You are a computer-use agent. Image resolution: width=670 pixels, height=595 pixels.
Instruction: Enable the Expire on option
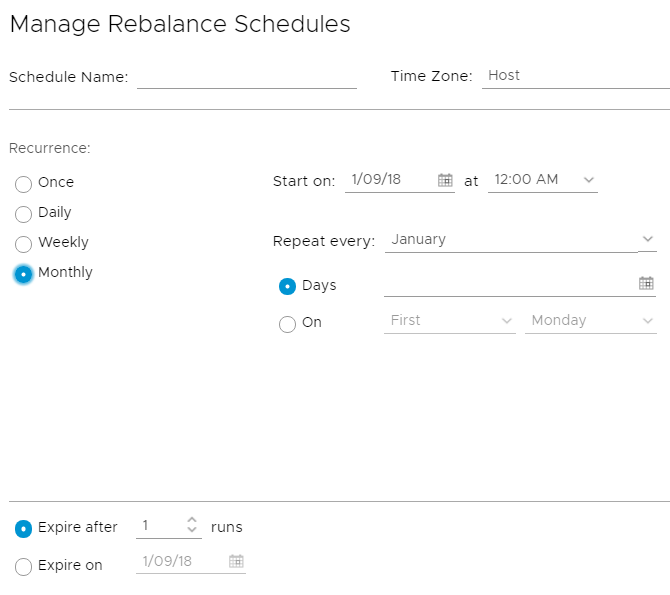23,567
